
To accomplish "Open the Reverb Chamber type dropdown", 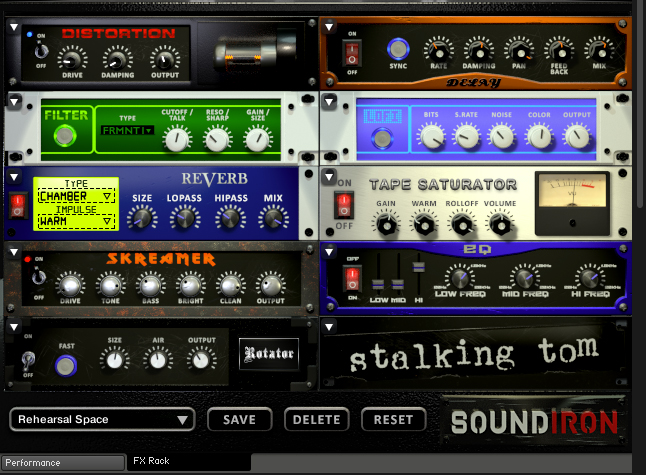I will click(x=76, y=197).
